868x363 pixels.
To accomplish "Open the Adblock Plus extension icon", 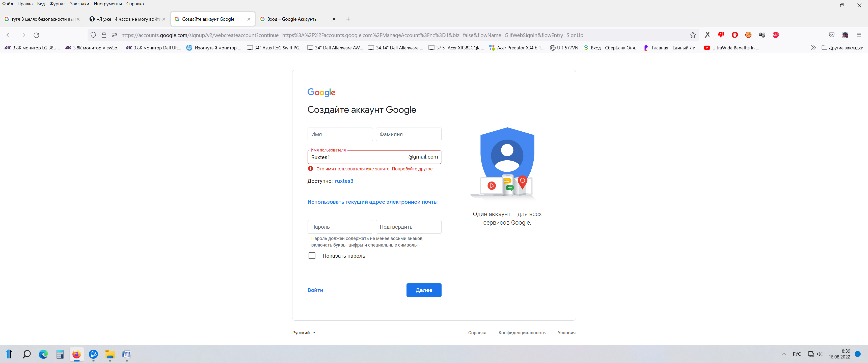I will [x=775, y=35].
